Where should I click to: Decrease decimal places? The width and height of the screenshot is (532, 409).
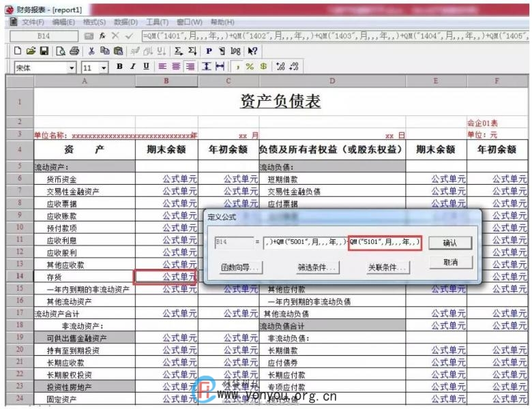tap(294, 67)
